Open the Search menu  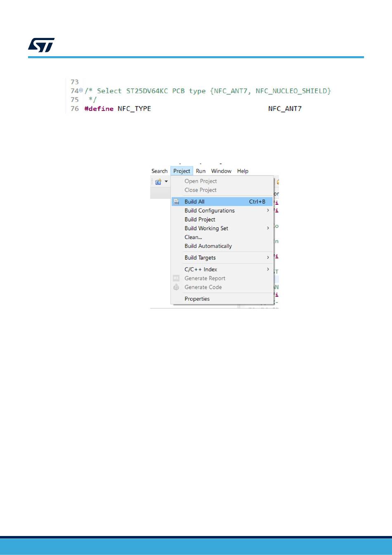coord(159,171)
